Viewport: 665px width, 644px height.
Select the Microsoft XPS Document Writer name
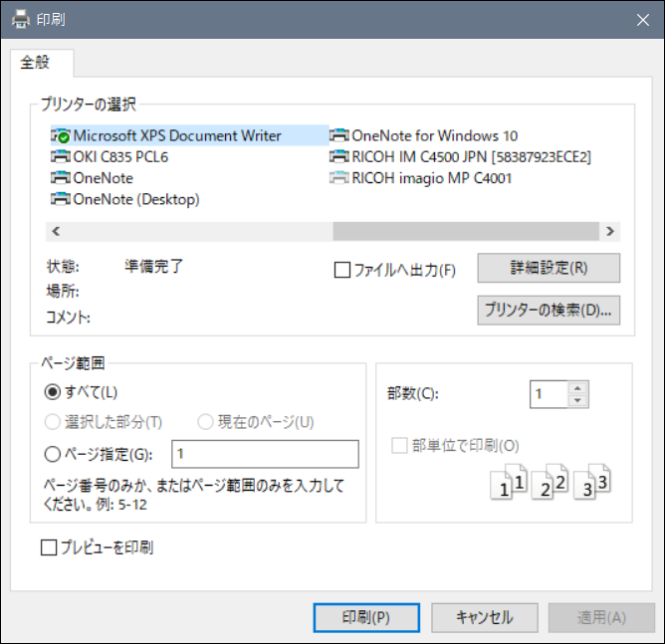coord(177,135)
